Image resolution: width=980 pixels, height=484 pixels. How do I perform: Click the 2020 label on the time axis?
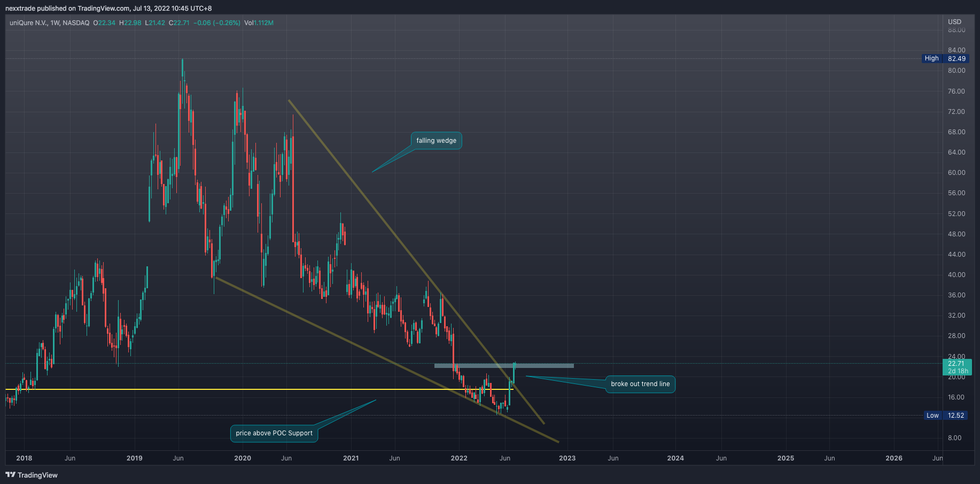(x=243, y=458)
